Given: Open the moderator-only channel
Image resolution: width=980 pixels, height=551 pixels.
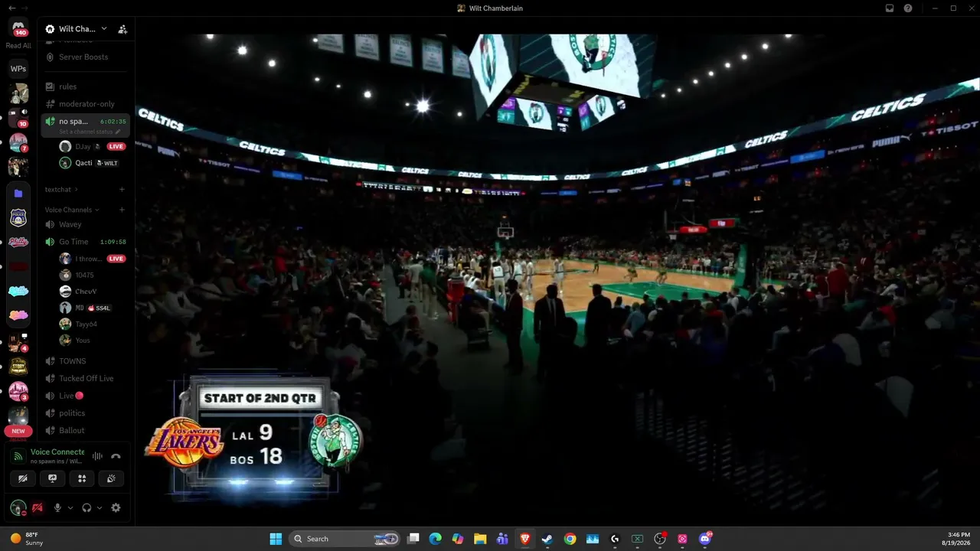Looking at the screenshot, I should (x=85, y=104).
